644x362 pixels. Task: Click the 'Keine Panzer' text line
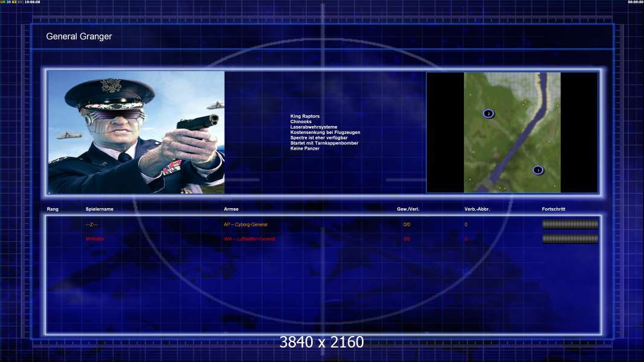[304, 148]
